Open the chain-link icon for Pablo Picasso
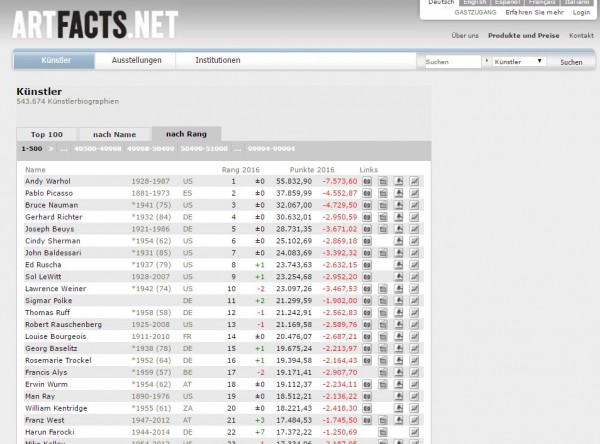This screenshot has height=444, width=600. pos(367,193)
